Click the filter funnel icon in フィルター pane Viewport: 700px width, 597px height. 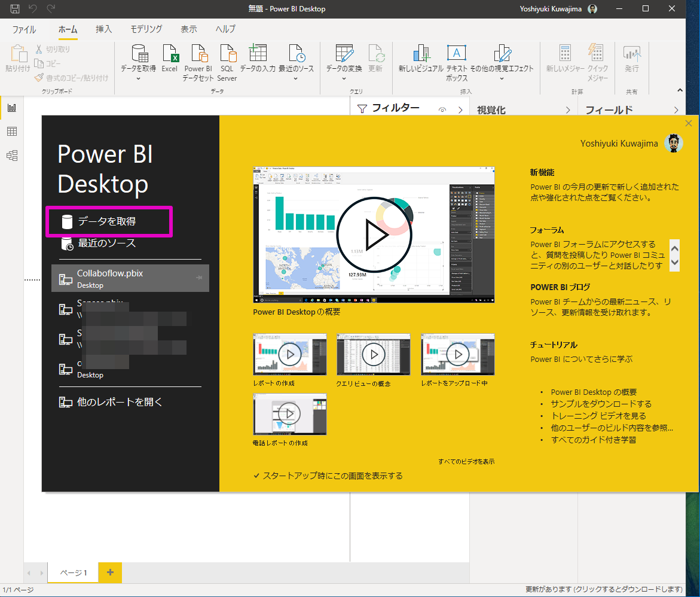(362, 109)
